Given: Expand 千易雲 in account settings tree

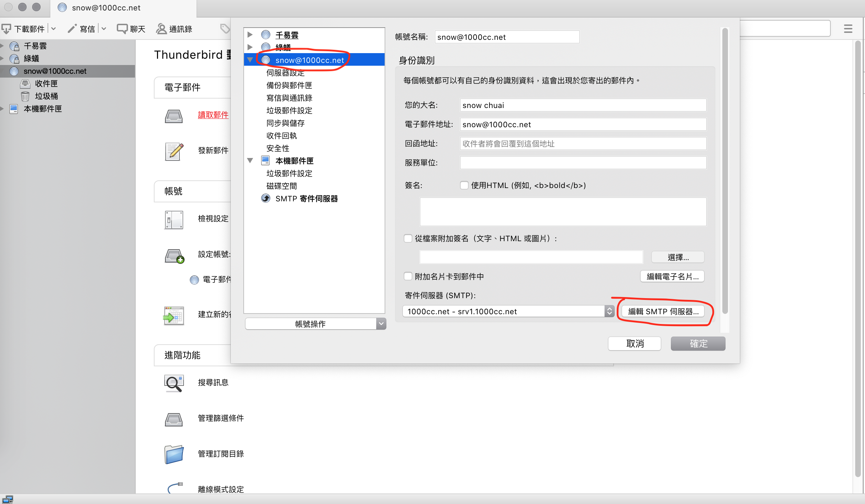Looking at the screenshot, I should (250, 35).
